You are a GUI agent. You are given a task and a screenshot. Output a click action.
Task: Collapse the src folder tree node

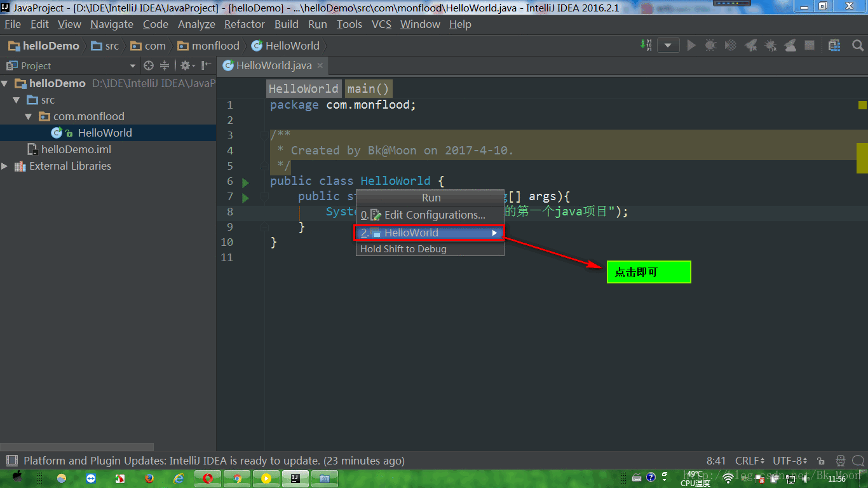17,100
